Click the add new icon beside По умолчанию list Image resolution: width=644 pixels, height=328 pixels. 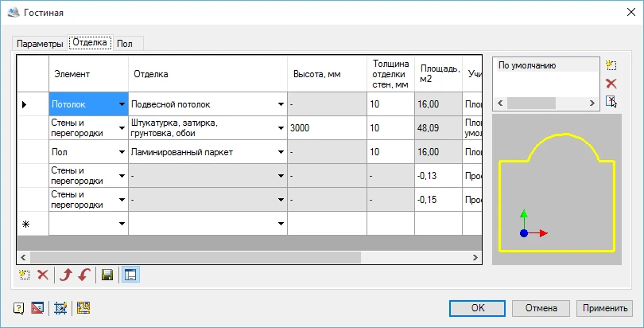click(611, 64)
